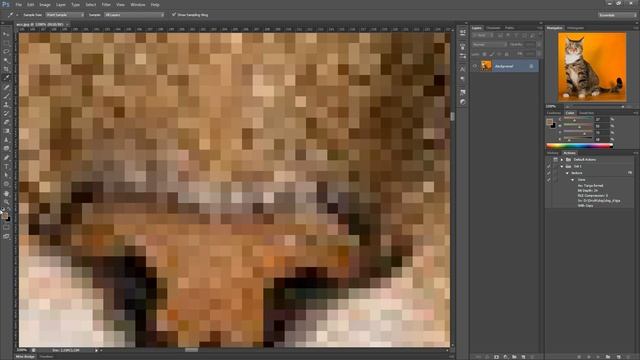
Task: Toggle Show Sampling Ring checkbox
Action: click(x=174, y=15)
